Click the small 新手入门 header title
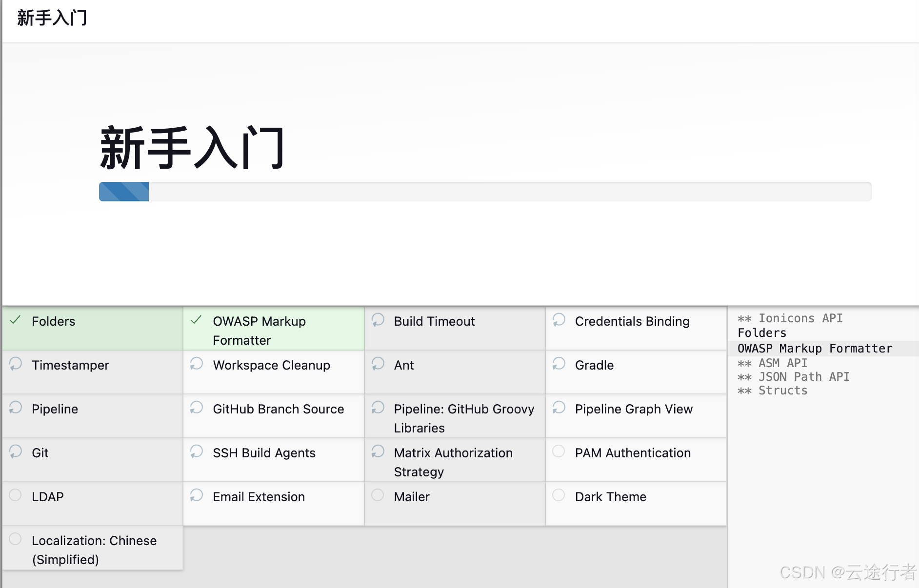919x588 pixels. coord(52,18)
